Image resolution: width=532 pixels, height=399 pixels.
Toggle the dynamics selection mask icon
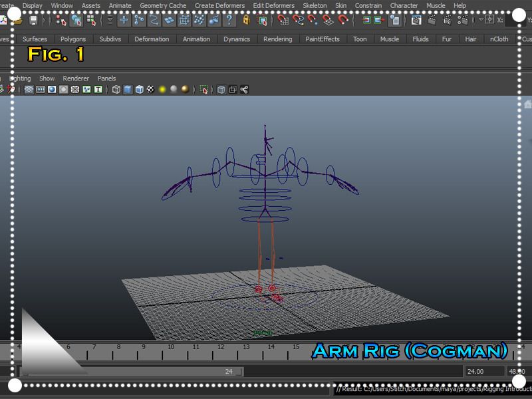(199, 21)
